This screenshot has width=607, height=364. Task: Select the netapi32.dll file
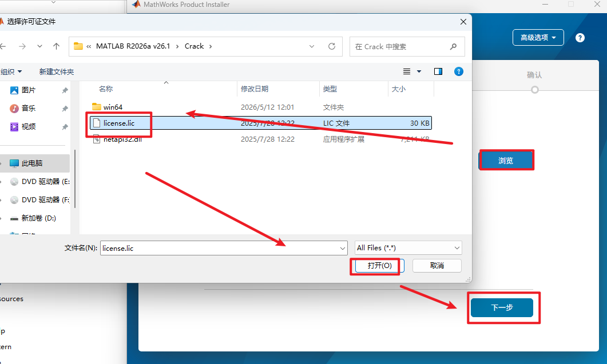click(260, 139)
